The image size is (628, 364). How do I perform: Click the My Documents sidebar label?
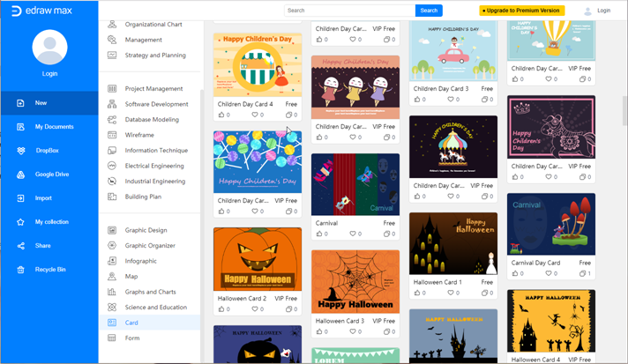click(54, 127)
